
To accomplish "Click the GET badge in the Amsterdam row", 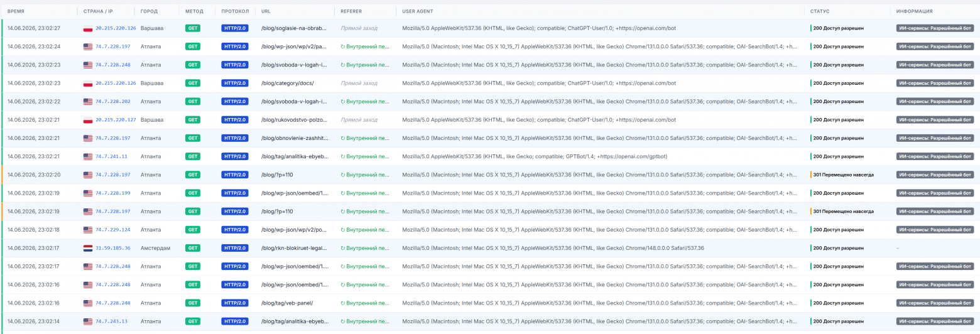I will click(193, 248).
